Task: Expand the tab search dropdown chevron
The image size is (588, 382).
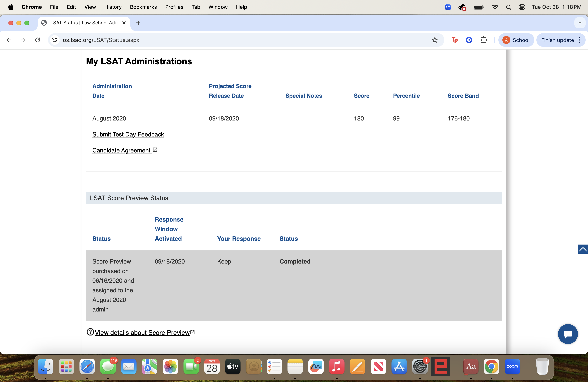Action: coord(580,23)
